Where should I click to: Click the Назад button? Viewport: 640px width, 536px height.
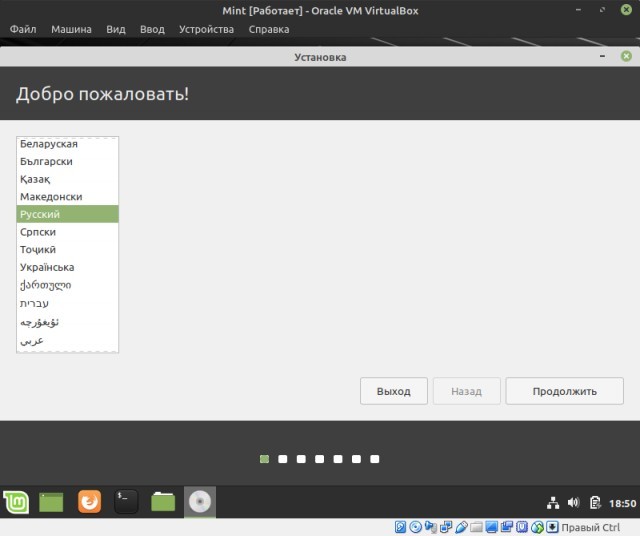pos(467,391)
